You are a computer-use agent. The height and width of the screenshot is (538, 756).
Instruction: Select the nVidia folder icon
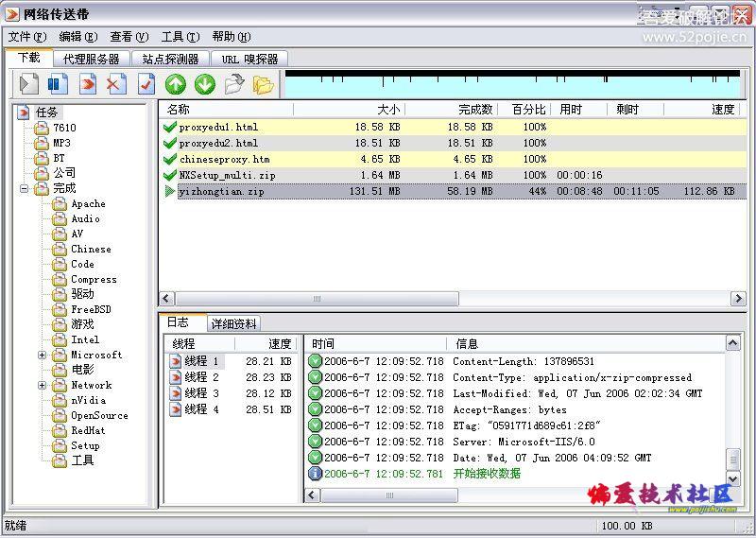(x=60, y=401)
